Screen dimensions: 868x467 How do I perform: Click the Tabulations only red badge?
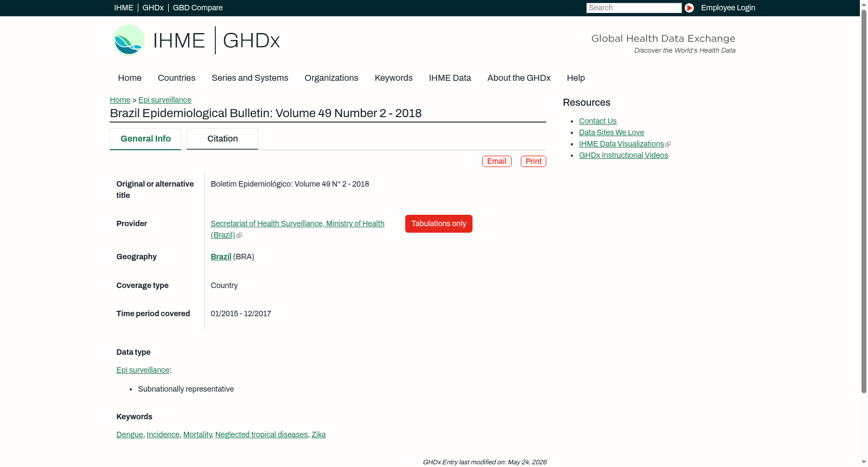click(x=439, y=223)
